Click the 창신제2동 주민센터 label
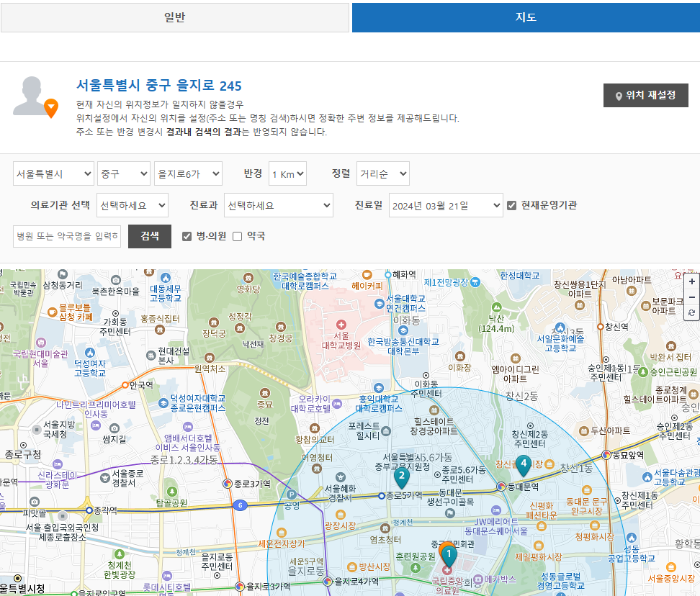Viewport: 700px width, 596px height. (529, 439)
